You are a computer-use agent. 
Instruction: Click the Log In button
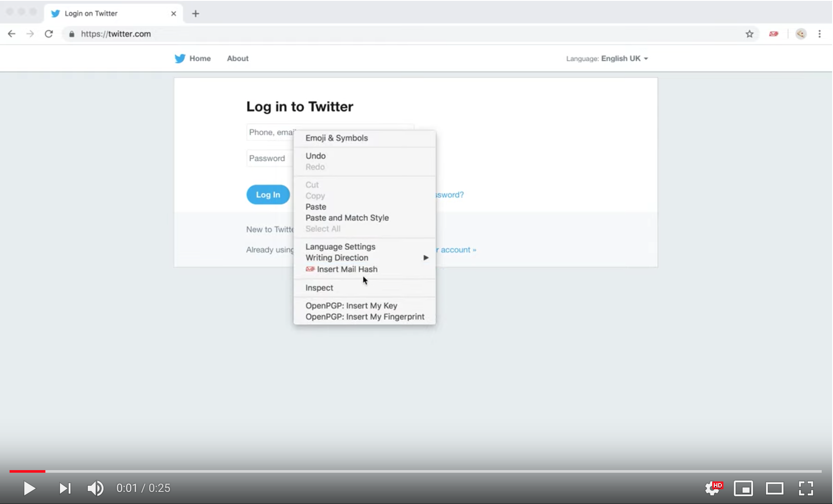tap(268, 195)
